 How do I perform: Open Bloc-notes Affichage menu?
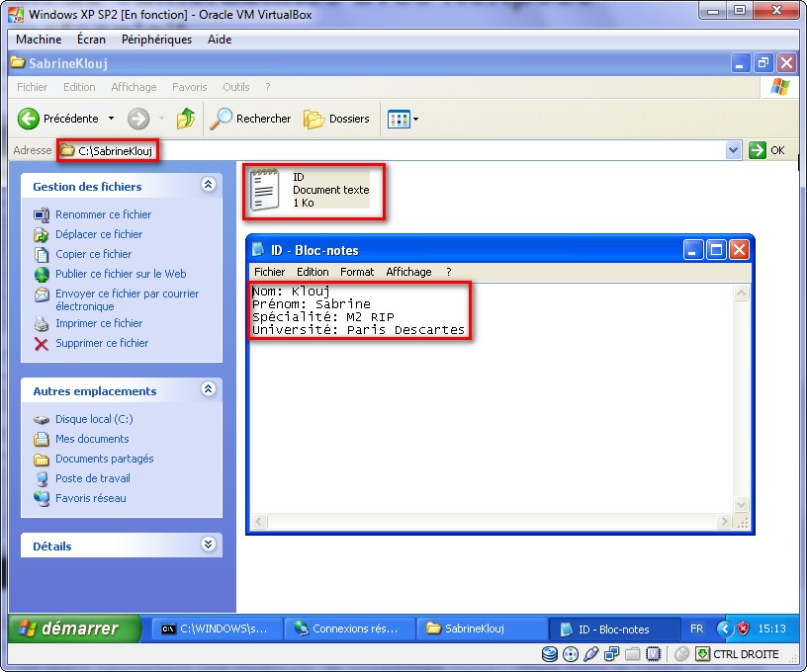408,272
